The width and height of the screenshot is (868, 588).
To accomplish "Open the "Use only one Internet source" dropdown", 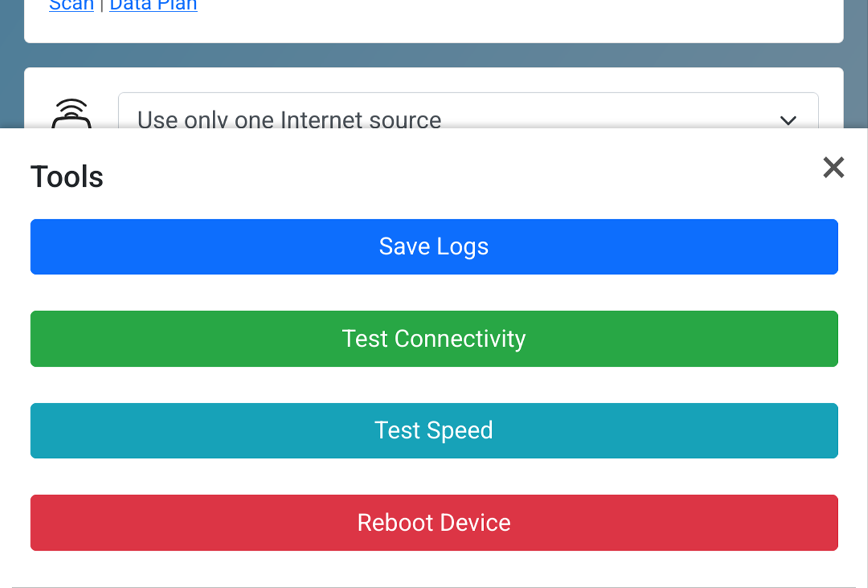I will coord(468,119).
